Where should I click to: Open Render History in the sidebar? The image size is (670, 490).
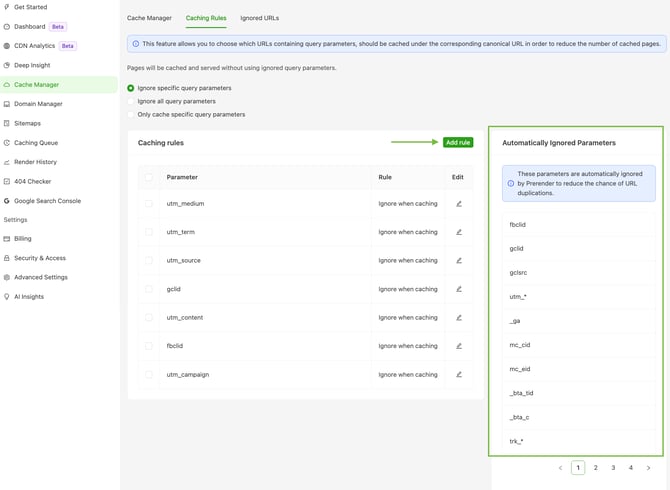[35, 162]
